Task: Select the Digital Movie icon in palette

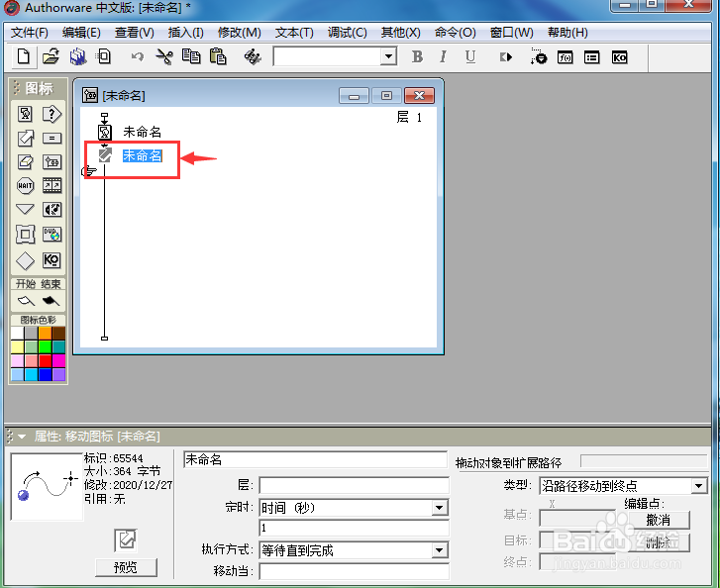Action: click(51, 185)
